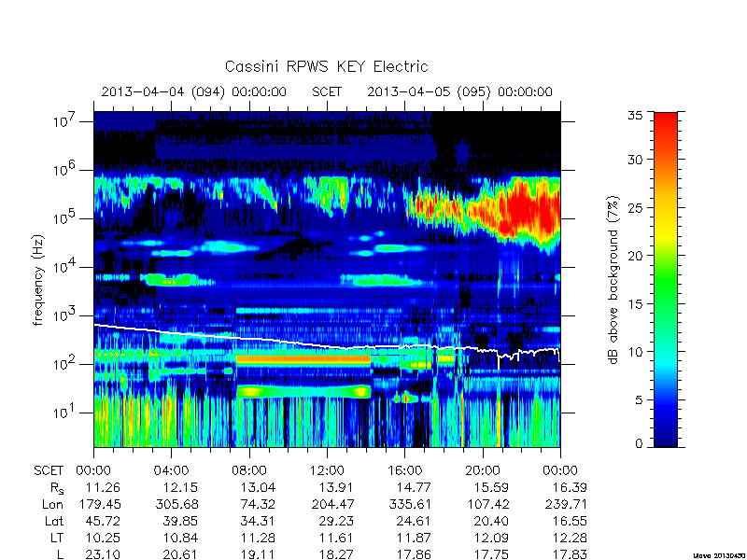Click the Rs value 13.91
Screen dimensions: 747x560
(336, 488)
